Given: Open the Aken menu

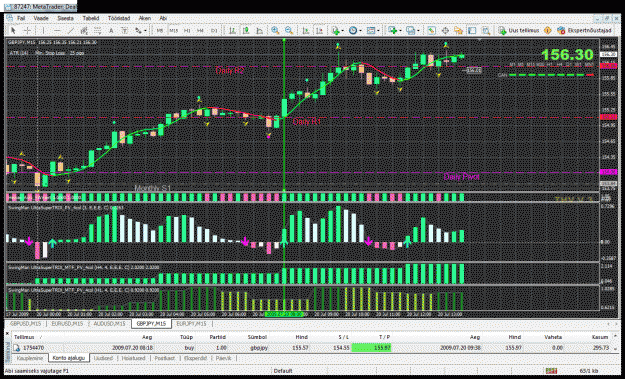Looking at the screenshot, I should [144, 18].
